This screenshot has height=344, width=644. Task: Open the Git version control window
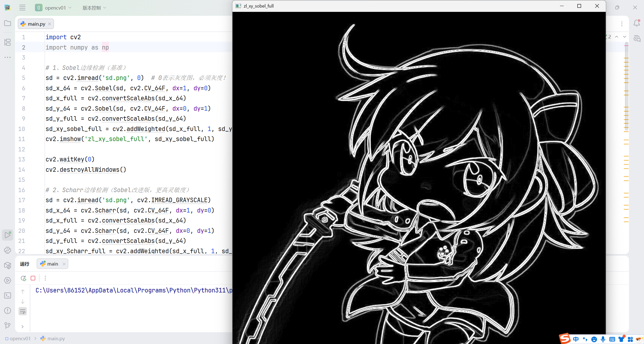click(x=8, y=326)
